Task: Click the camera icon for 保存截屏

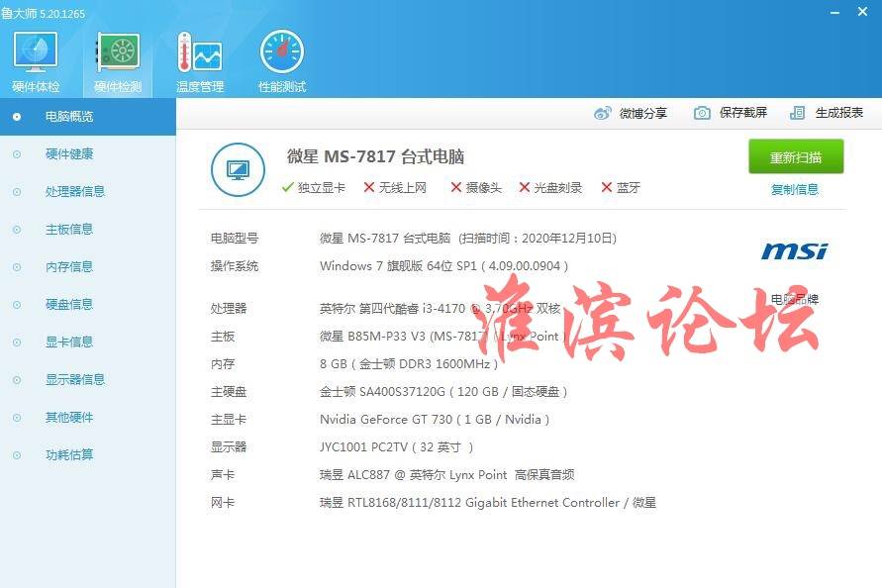Action: pyautogui.click(x=702, y=113)
